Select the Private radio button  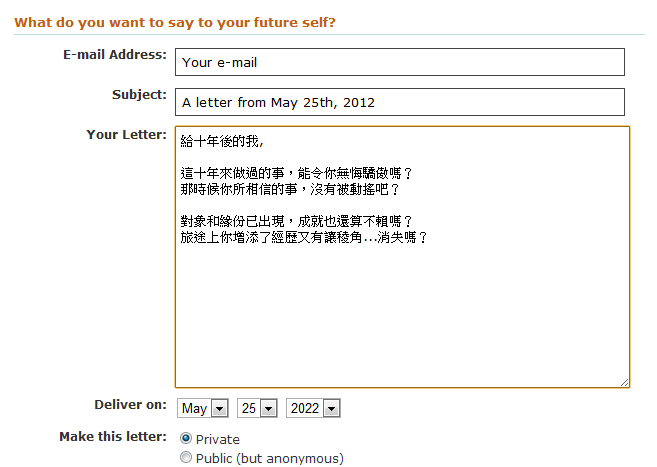pyautogui.click(x=185, y=439)
